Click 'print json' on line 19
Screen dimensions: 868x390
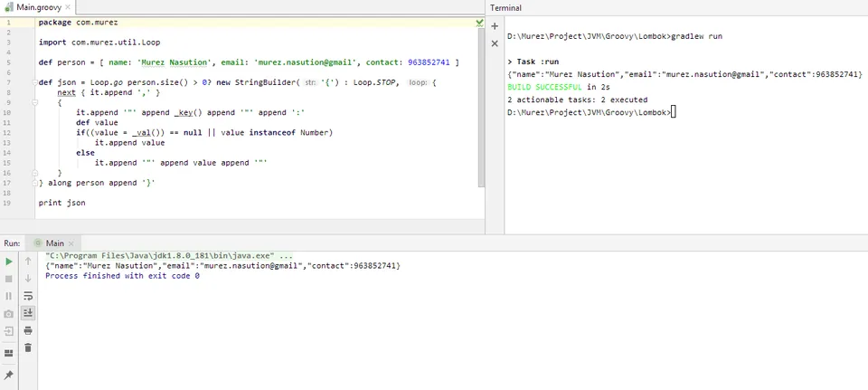[62, 203]
